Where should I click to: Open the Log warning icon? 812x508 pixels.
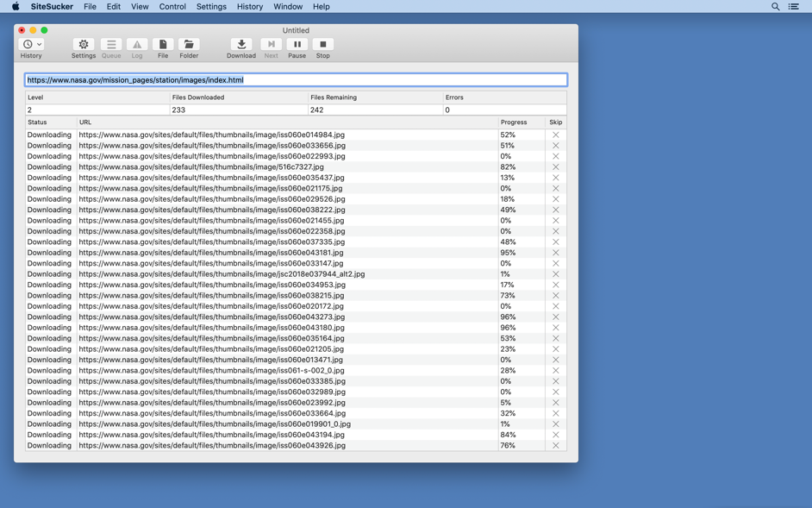point(137,45)
